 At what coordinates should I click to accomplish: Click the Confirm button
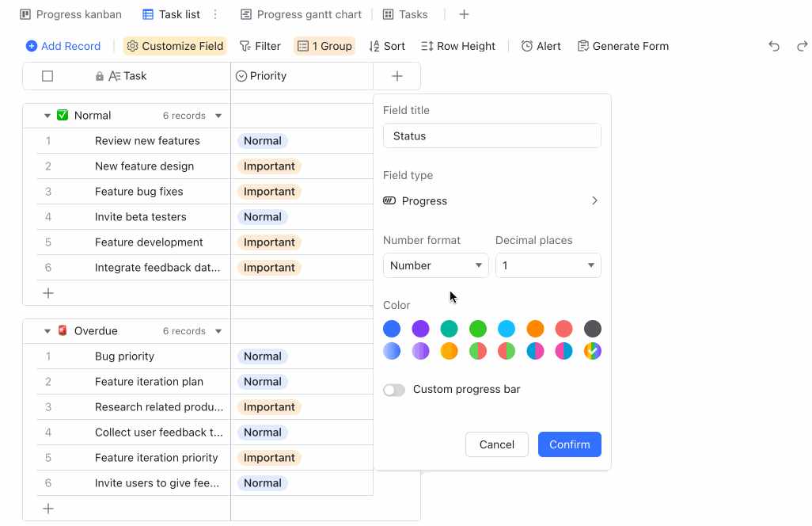[569, 444]
